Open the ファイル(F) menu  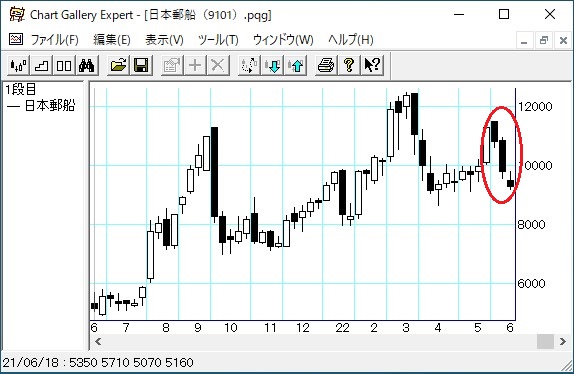pos(54,40)
